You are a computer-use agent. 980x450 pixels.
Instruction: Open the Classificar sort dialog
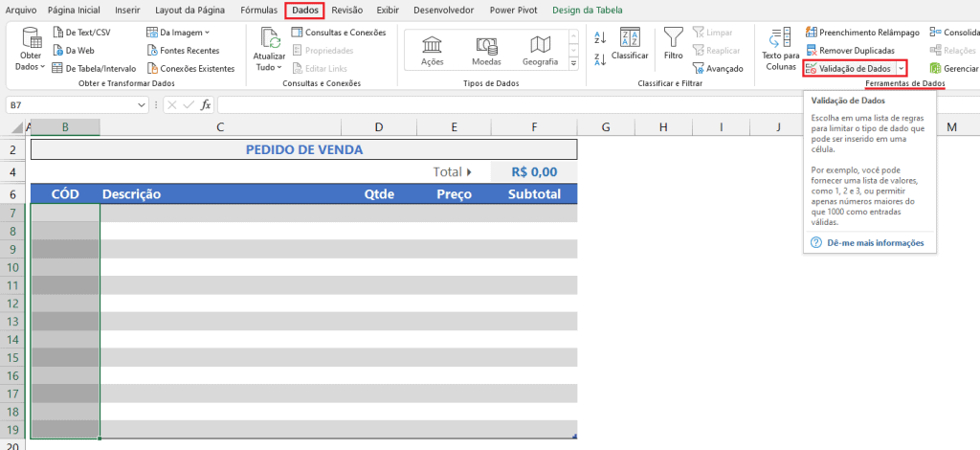(x=630, y=44)
